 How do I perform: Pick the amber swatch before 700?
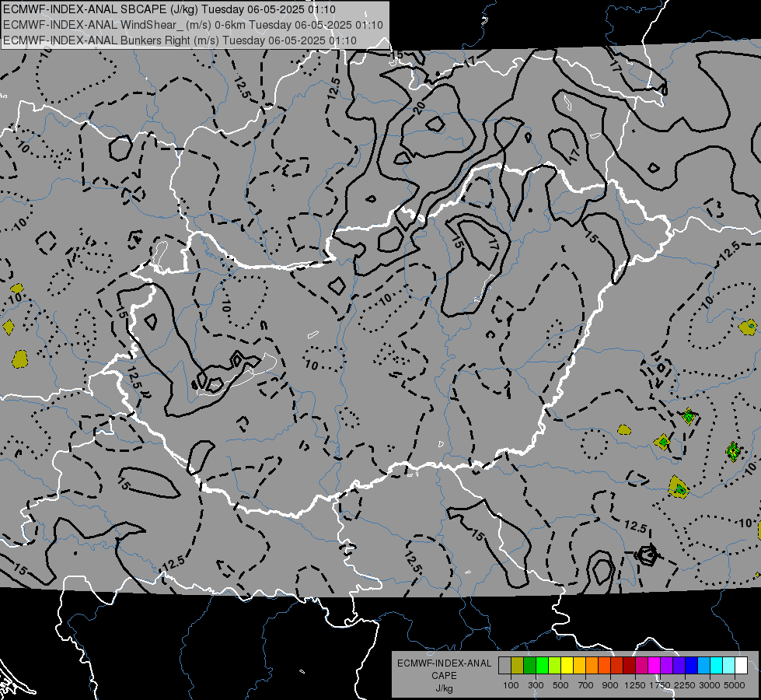(x=579, y=666)
